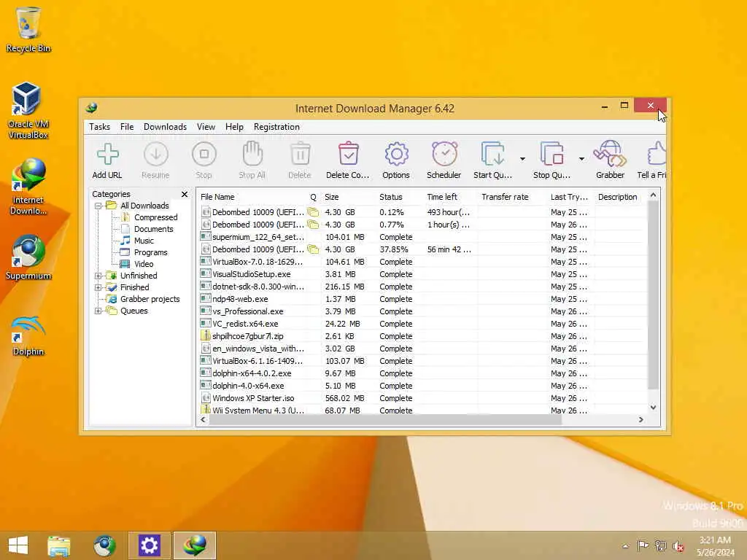Open the Tasks menu
The width and height of the screenshot is (747, 560).
[x=99, y=127]
